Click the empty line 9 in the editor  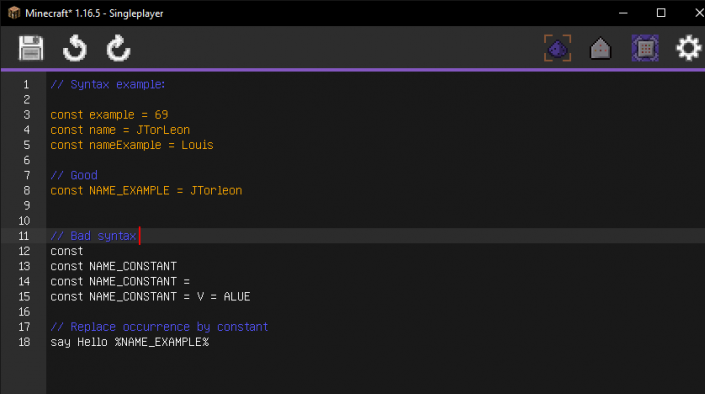[375, 206]
